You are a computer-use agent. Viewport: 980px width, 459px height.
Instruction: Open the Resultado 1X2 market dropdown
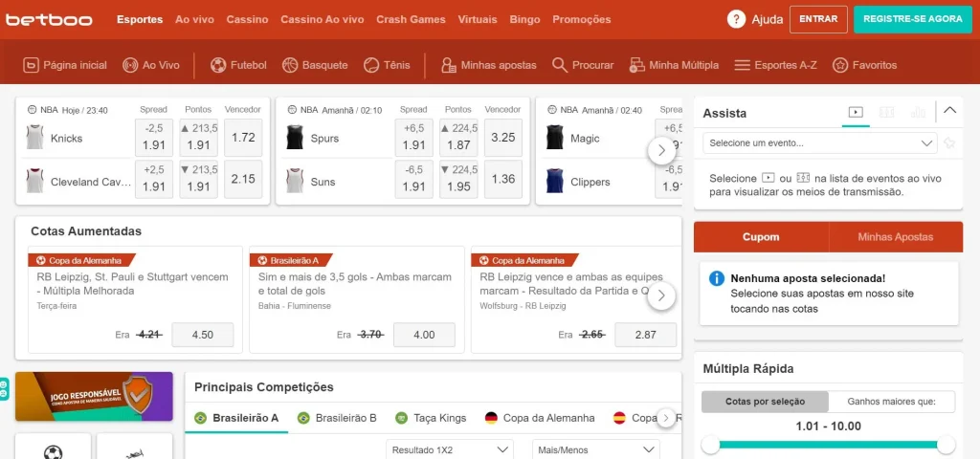(x=450, y=449)
